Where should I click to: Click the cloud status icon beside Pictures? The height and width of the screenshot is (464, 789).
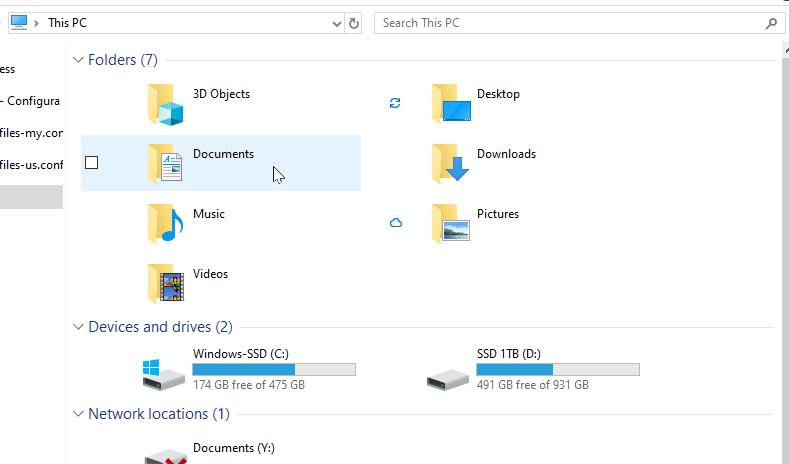pos(396,222)
